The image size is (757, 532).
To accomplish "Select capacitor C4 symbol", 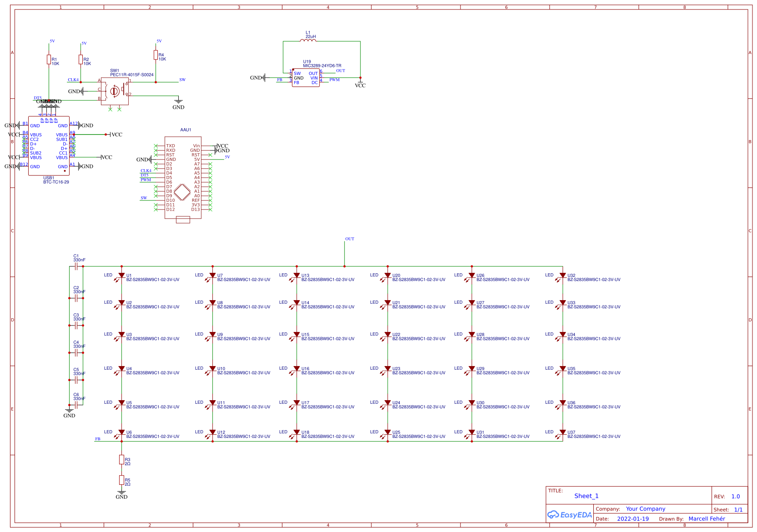I will click(76, 353).
